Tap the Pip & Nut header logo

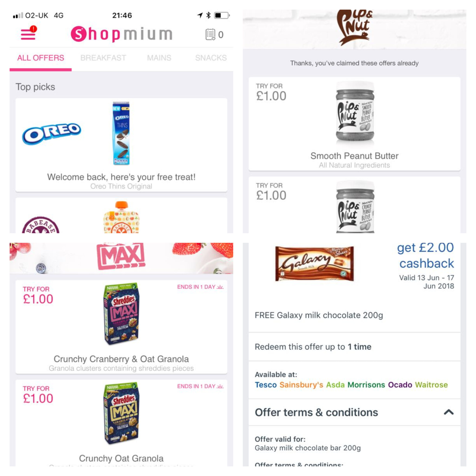tap(354, 27)
